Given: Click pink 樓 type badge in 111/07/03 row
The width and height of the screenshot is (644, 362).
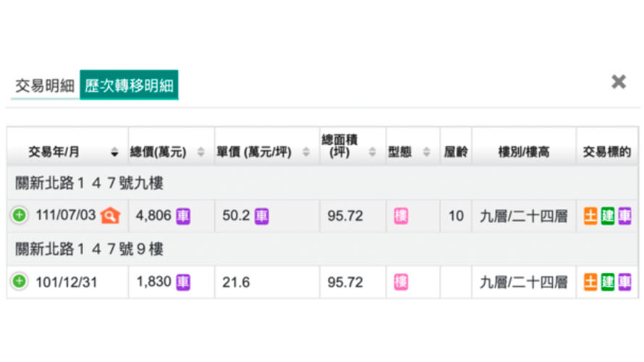Looking at the screenshot, I should coord(401,216).
